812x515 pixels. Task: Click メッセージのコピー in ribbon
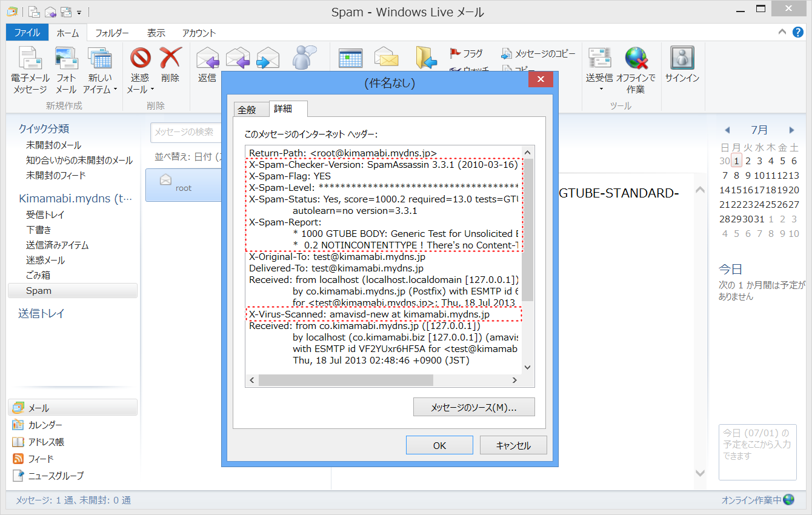click(x=538, y=53)
